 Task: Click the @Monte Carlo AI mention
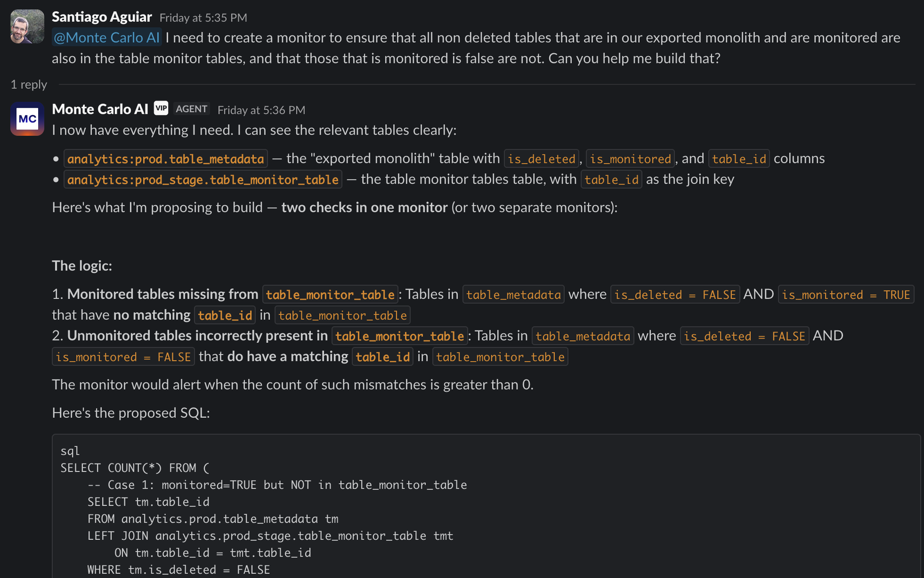click(107, 38)
